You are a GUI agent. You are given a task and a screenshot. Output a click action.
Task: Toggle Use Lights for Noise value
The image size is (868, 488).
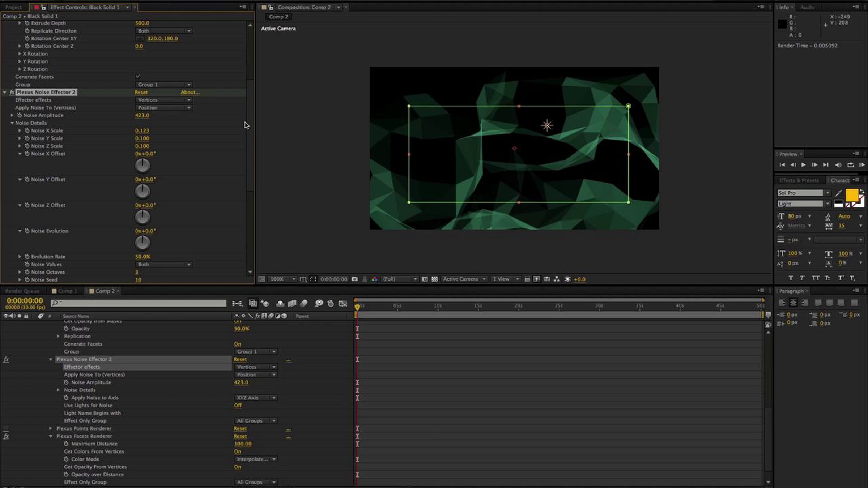click(x=238, y=405)
